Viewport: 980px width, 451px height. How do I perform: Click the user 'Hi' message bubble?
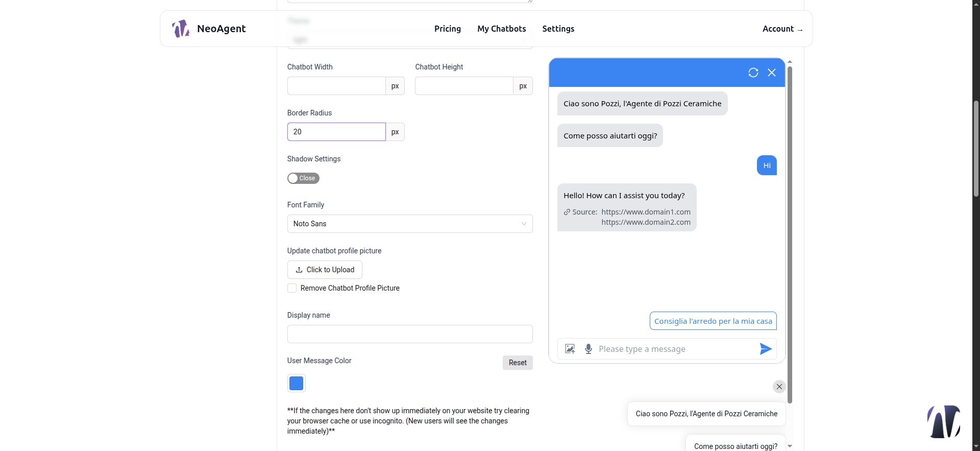click(x=767, y=165)
